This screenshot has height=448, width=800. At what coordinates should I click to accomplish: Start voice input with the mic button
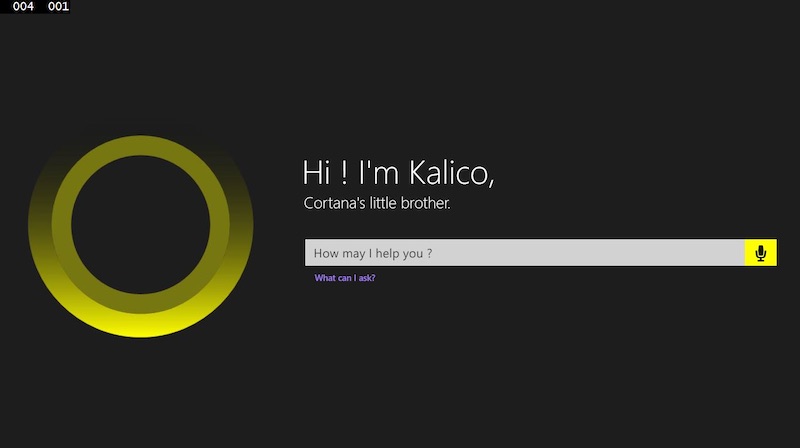tap(760, 253)
